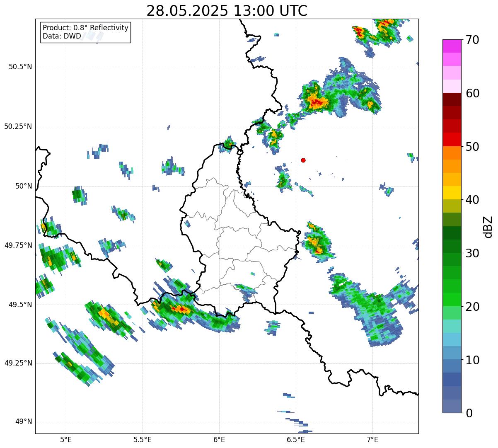Click the light cyan colorbar segment below 20

(452, 326)
